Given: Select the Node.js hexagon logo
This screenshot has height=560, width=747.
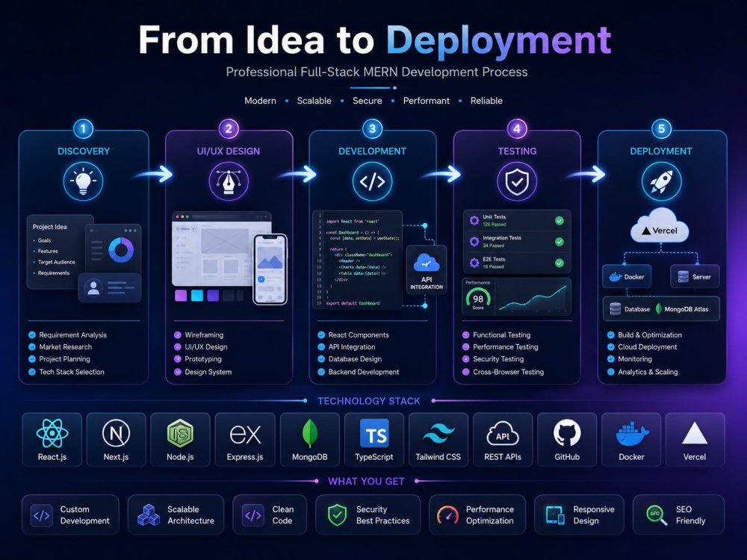Looking at the screenshot, I should (x=180, y=433).
